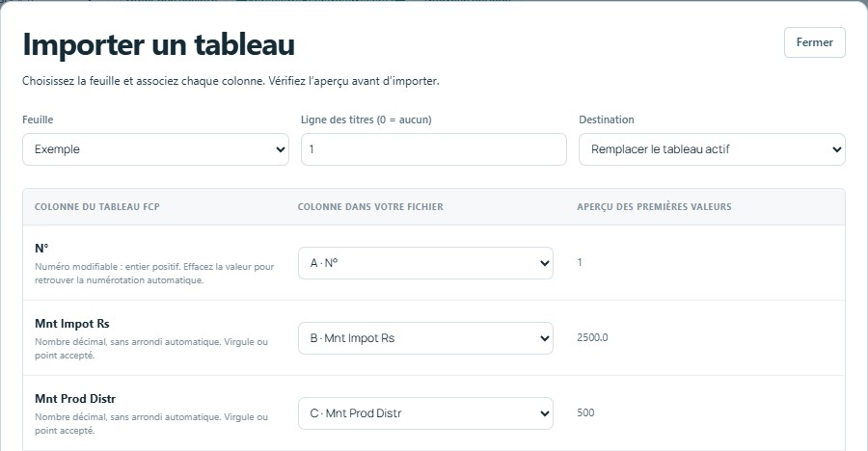The height and width of the screenshot is (451, 868).
Task: Click the 'Ligne des titres (0 = aucun)' label
Action: point(366,119)
